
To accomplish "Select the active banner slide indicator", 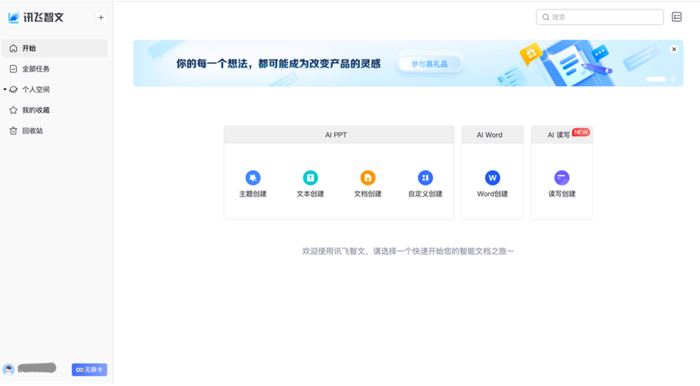I will point(656,79).
